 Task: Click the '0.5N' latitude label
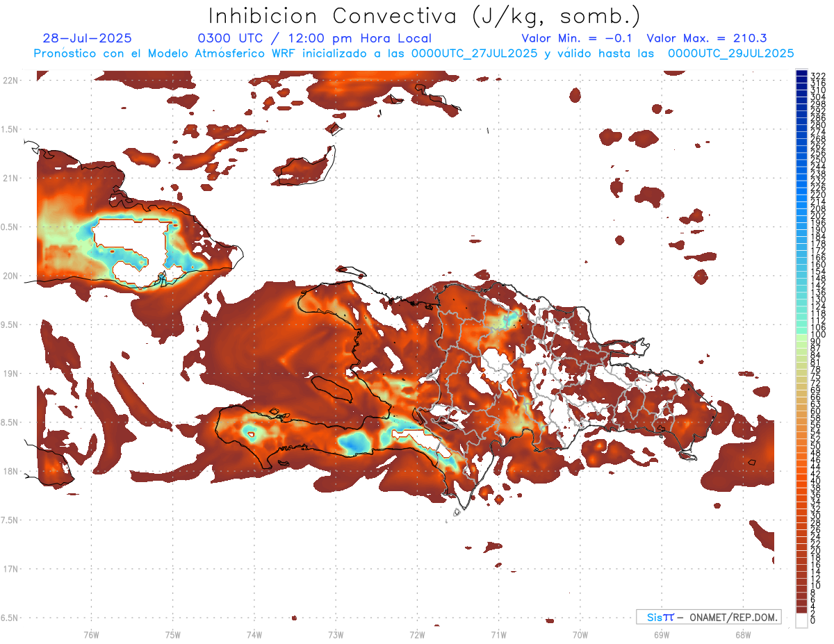coord(10,227)
